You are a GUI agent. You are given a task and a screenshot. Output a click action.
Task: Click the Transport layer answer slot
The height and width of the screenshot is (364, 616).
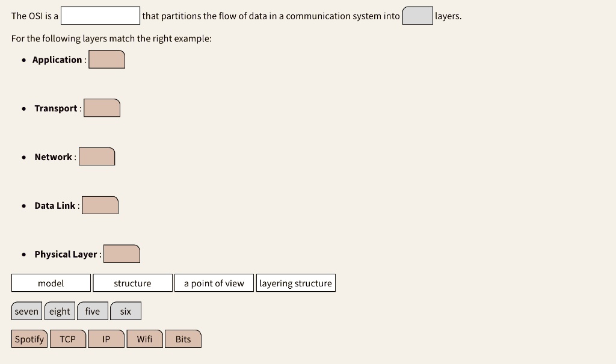(x=102, y=108)
